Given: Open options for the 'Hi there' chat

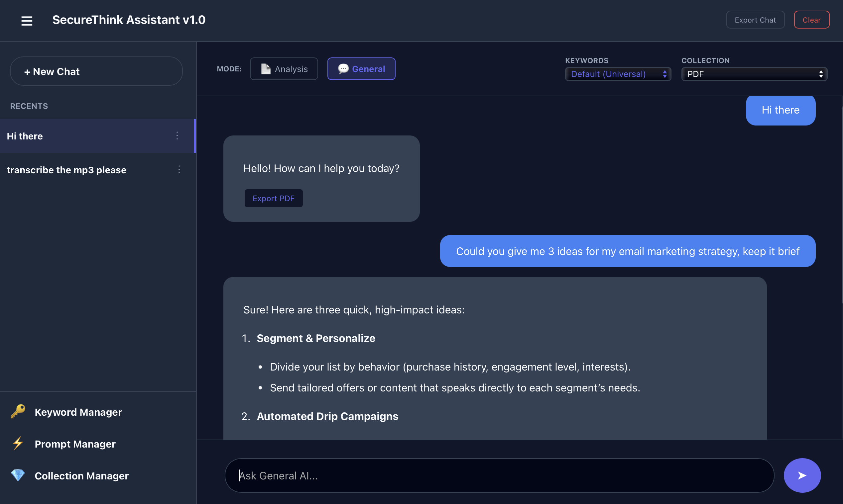Looking at the screenshot, I should (177, 136).
